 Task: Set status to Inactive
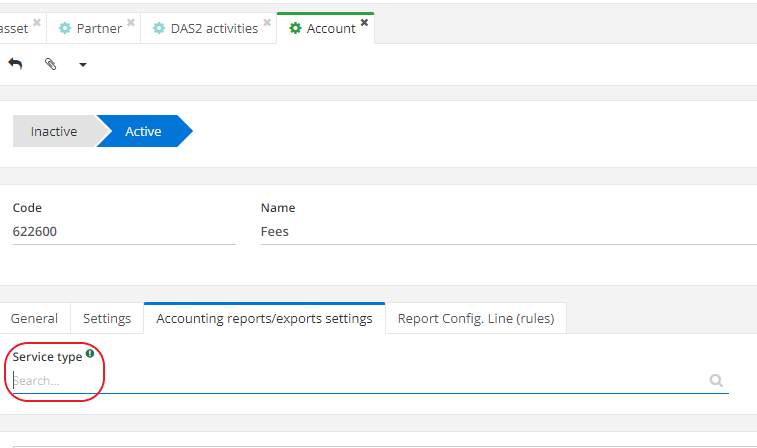(54, 131)
